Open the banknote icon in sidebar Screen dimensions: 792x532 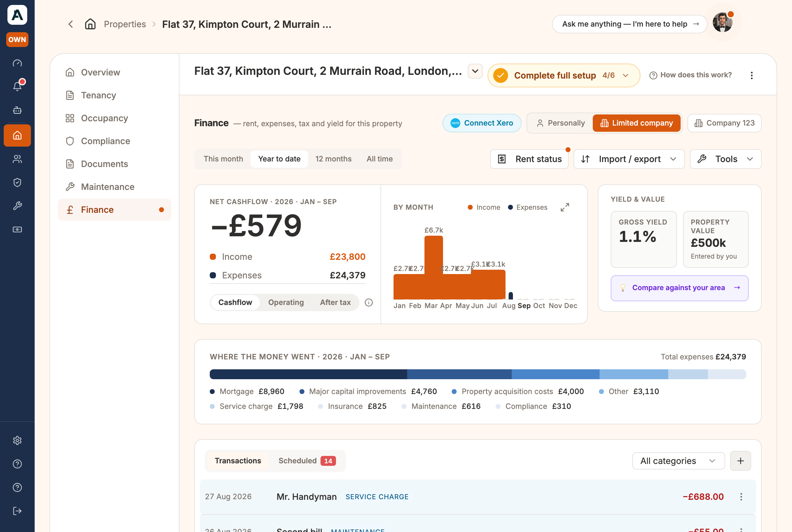click(17, 230)
